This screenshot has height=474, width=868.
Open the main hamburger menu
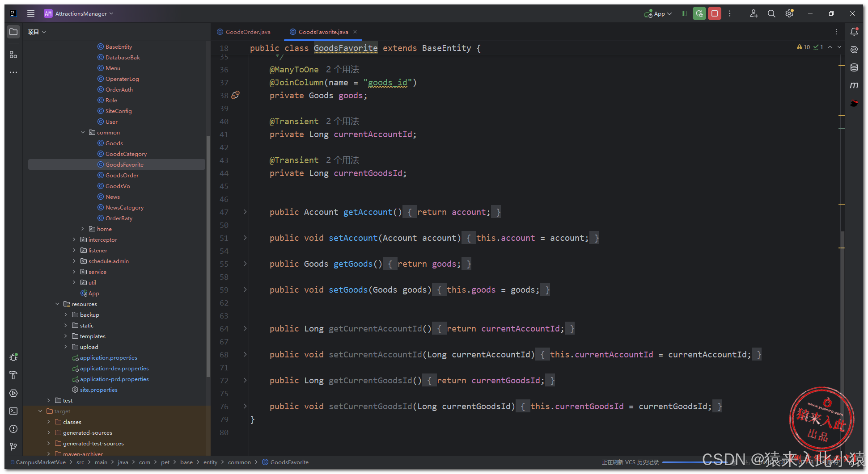(31, 13)
